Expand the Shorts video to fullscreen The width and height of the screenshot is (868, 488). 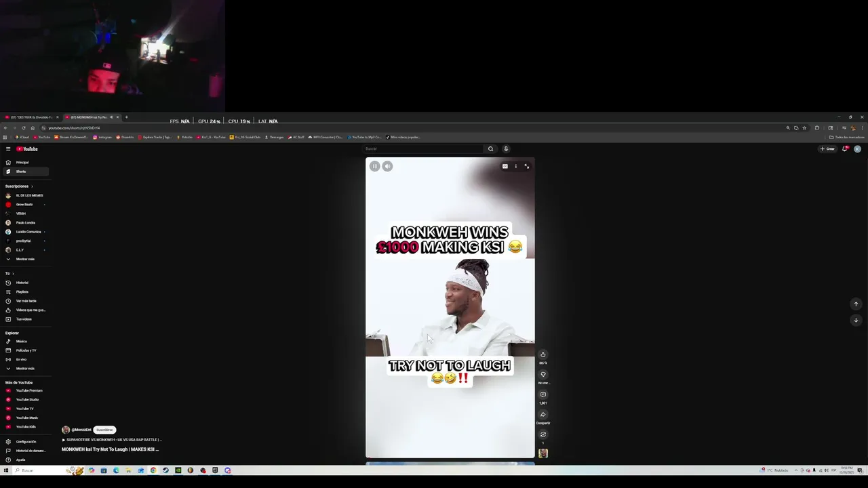tap(526, 166)
